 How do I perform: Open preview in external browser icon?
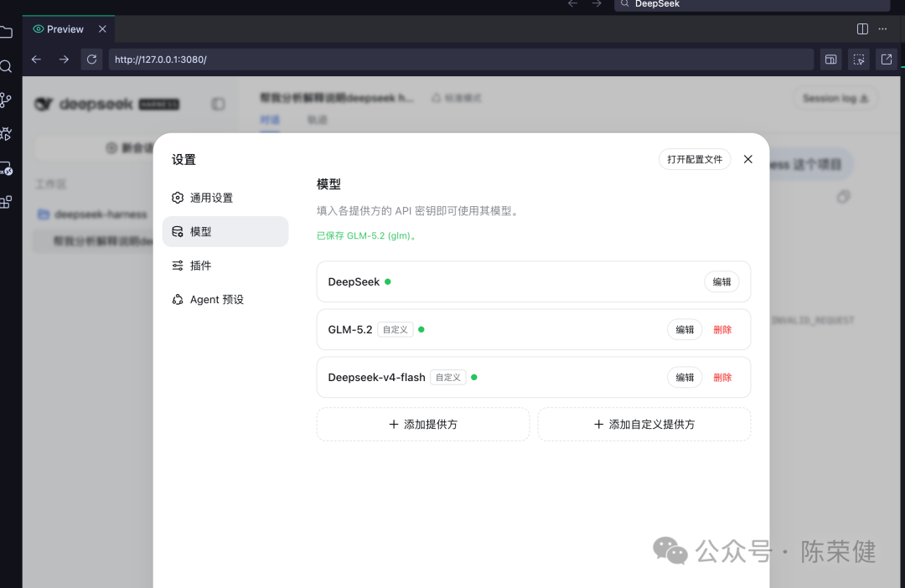tap(887, 59)
